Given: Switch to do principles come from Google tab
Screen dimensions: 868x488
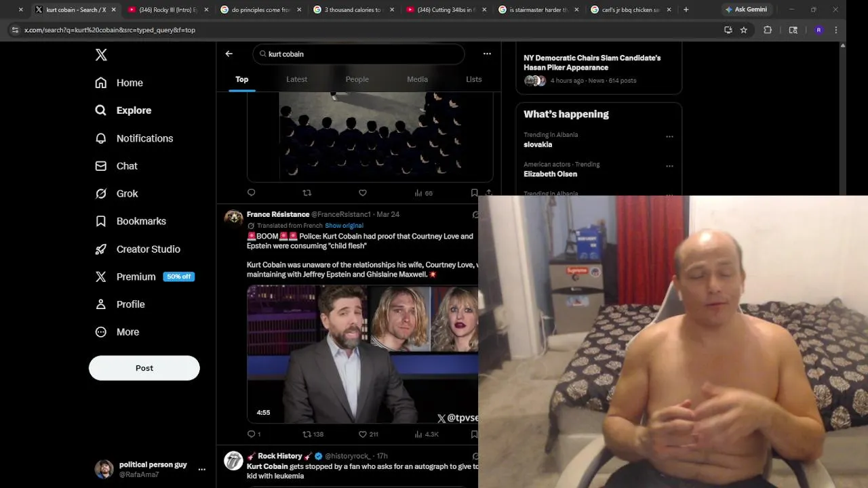Looking at the screenshot, I should coord(260,9).
